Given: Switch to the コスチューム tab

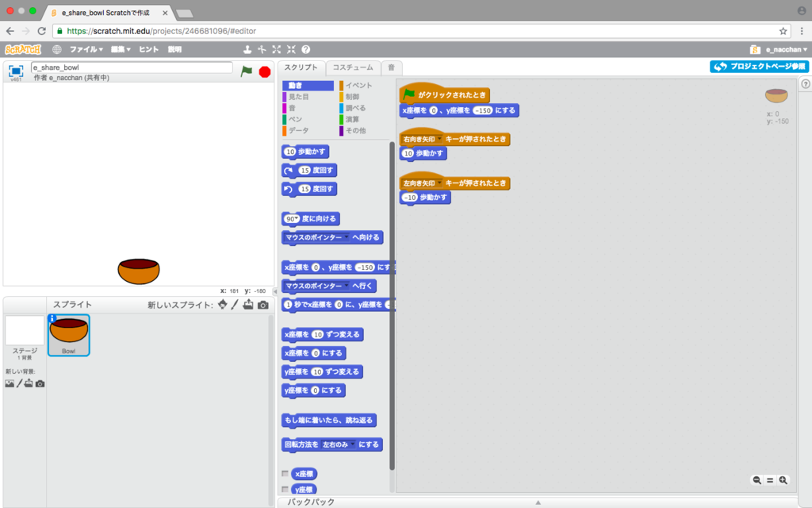Looking at the screenshot, I should point(353,67).
